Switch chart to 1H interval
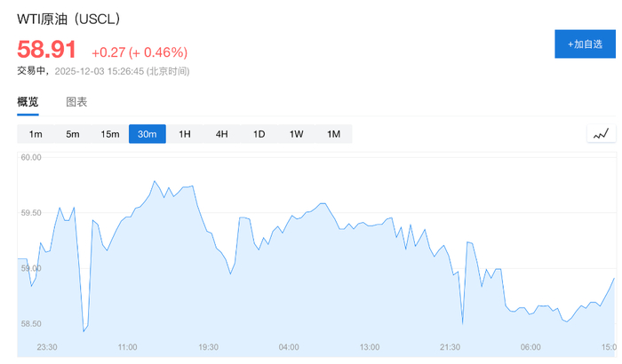Image resolution: width=622 pixels, height=364 pixels. tap(185, 134)
